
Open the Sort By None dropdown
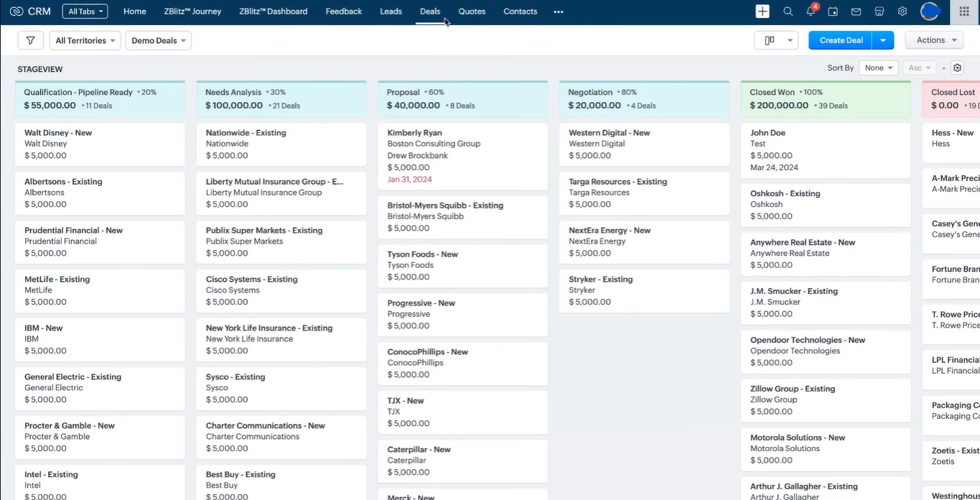[x=878, y=68]
